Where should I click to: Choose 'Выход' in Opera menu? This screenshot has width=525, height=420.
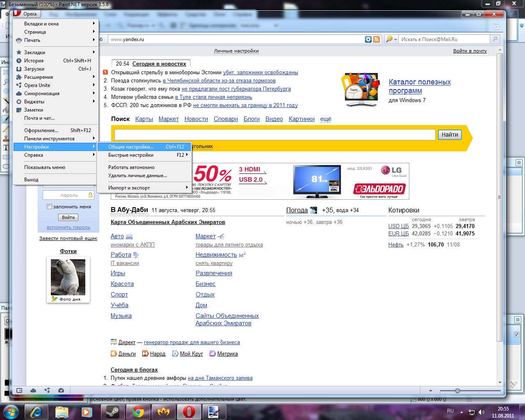pos(56,180)
